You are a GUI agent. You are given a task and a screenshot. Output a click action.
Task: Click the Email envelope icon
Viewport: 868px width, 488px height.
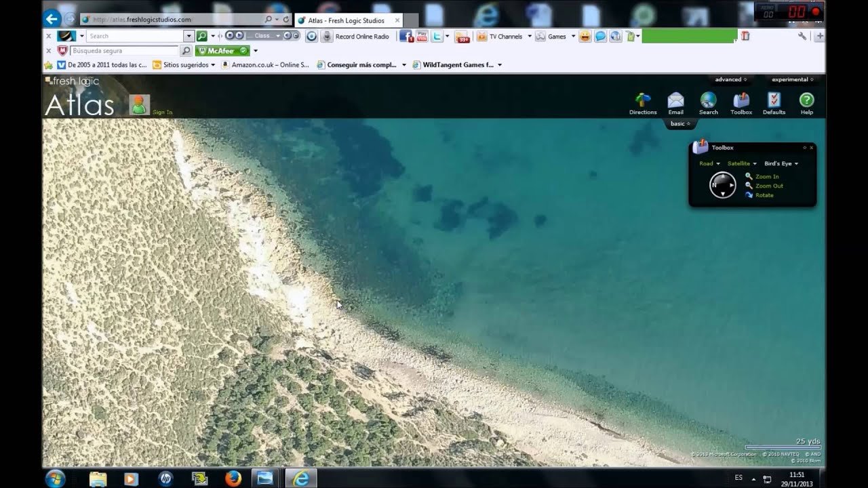675,101
